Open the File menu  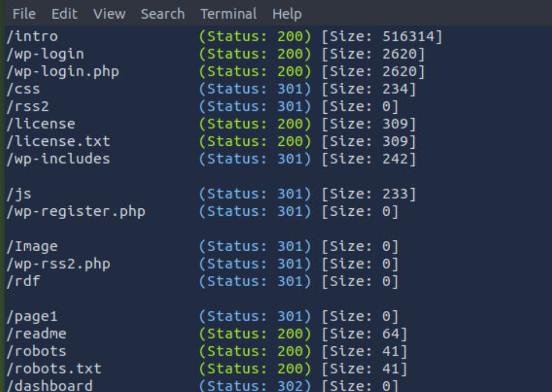click(x=24, y=14)
